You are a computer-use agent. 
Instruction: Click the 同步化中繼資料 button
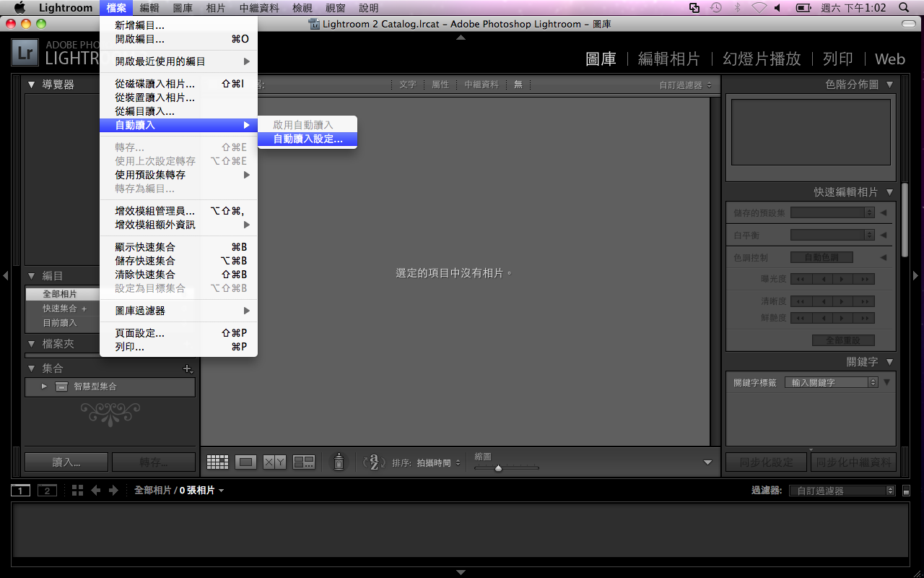tap(854, 462)
